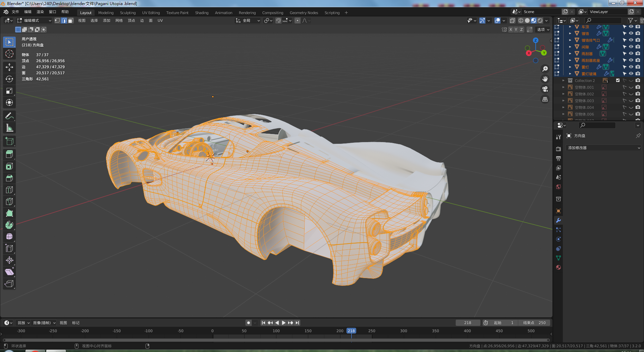This screenshot has width=644, height=352.
Task: Enable the Collection 2 checkbox
Action: (x=618, y=80)
